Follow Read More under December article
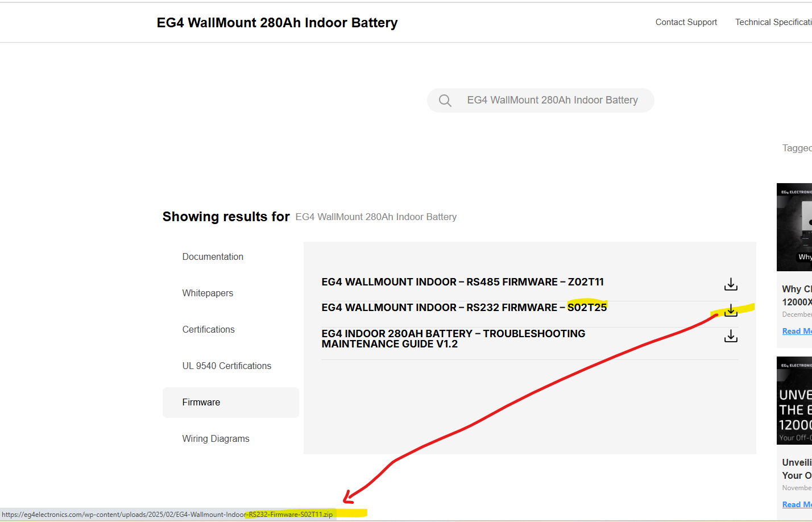The height and width of the screenshot is (522, 812). (x=797, y=332)
